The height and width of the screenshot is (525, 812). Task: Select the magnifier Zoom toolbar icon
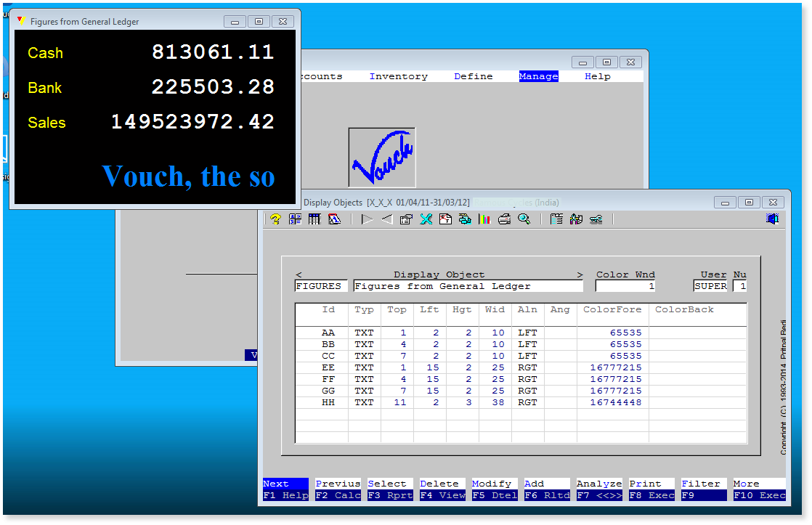pos(524,219)
